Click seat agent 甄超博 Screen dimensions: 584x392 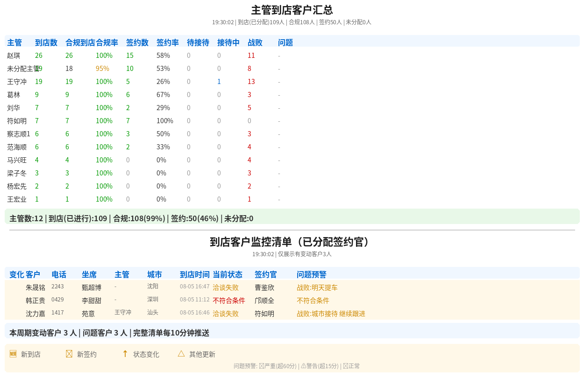(x=92, y=287)
